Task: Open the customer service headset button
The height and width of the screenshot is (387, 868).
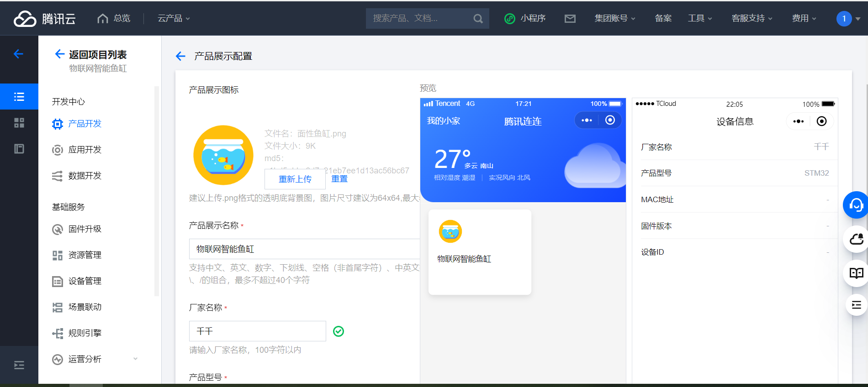Action: point(855,205)
